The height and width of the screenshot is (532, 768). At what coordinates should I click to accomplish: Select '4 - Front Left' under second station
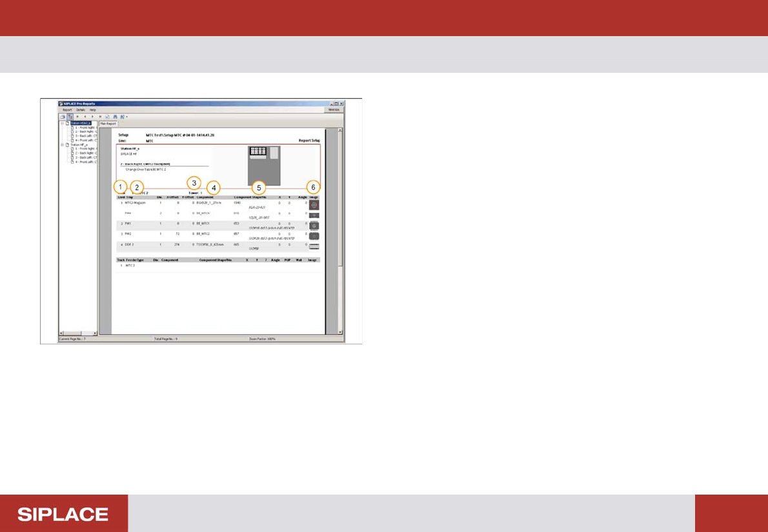86,162
